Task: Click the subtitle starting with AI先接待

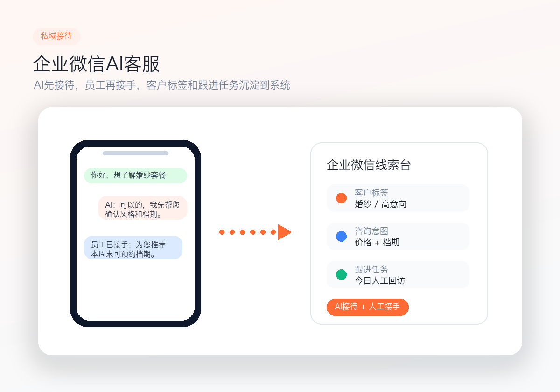Action: pyautogui.click(x=162, y=85)
